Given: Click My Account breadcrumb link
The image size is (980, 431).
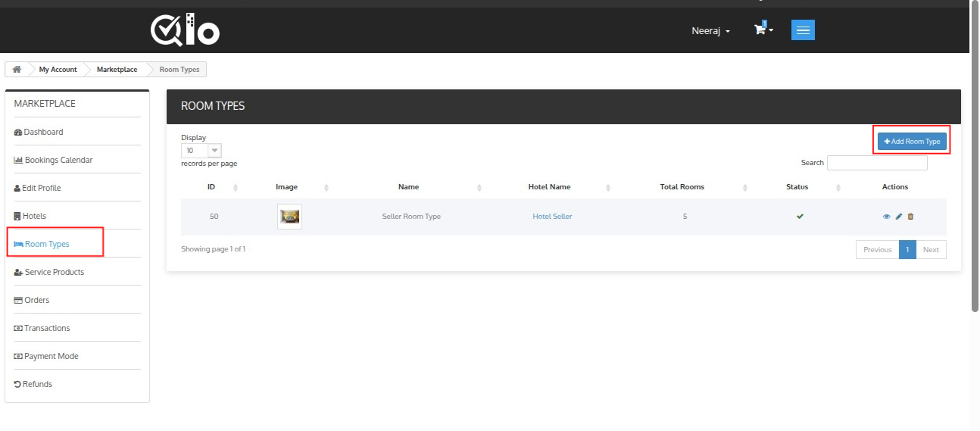Looking at the screenshot, I should pyautogui.click(x=58, y=70).
